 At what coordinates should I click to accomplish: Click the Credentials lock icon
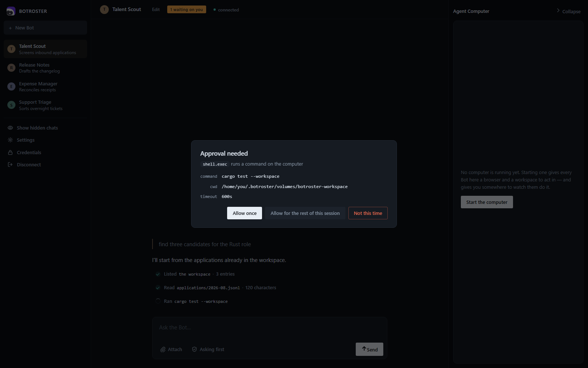[10, 152]
